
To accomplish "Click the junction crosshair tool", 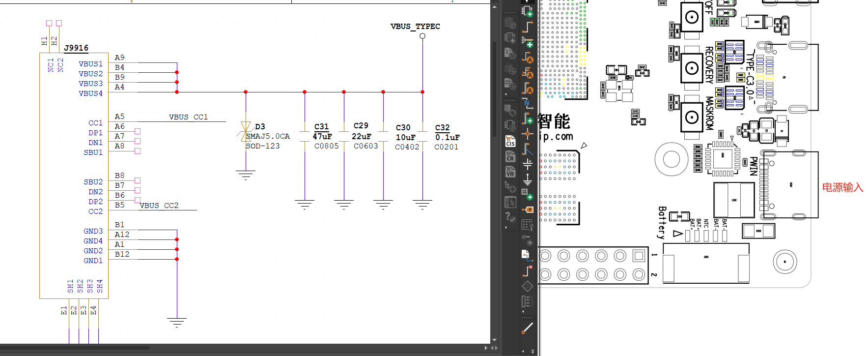I will [528, 134].
